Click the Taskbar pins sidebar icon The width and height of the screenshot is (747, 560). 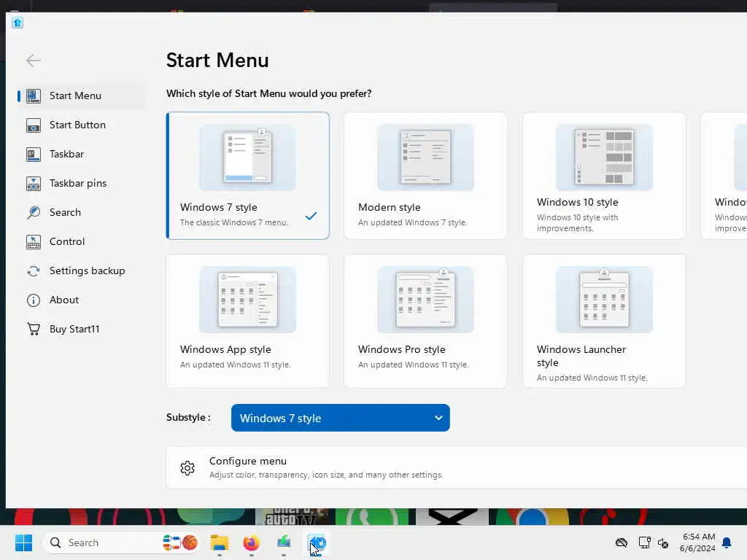click(34, 183)
